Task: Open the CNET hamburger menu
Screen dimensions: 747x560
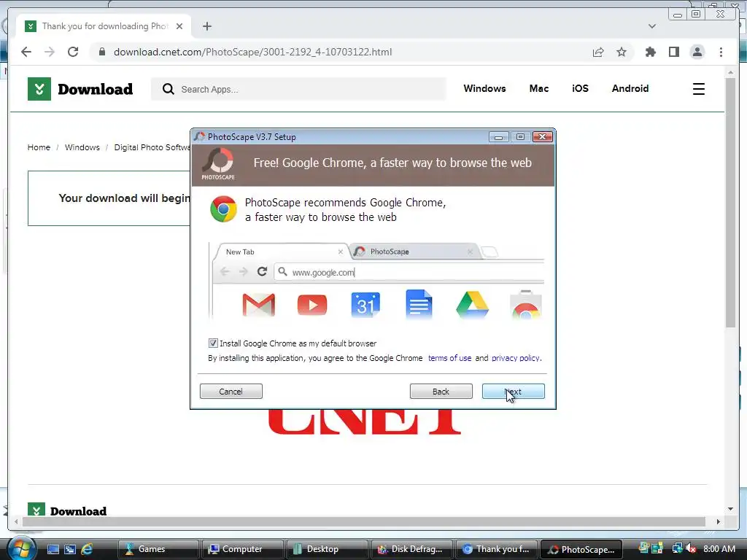Action: (698, 89)
